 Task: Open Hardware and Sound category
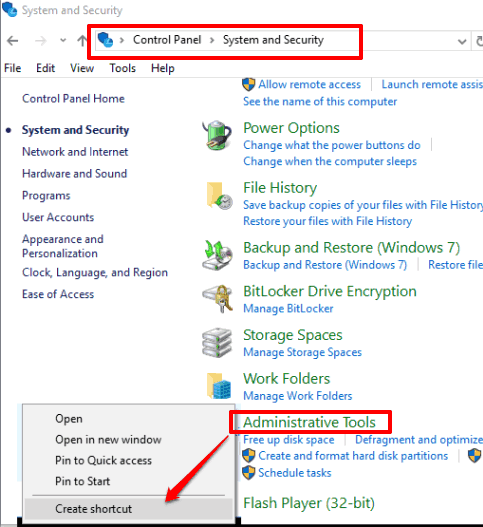[75, 173]
